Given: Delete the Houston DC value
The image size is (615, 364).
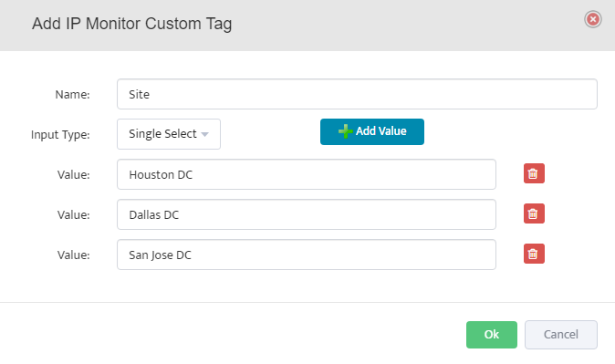Looking at the screenshot, I should 534,173.
